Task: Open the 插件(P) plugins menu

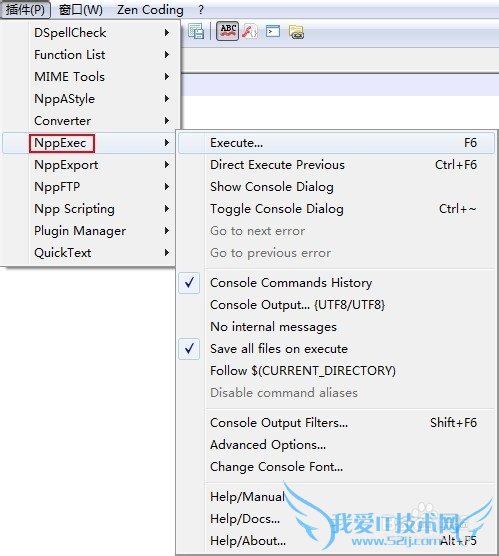Action: point(26,10)
